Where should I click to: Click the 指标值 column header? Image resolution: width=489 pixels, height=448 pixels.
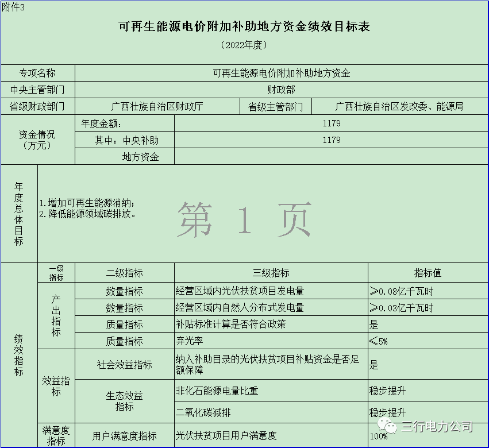428,273
